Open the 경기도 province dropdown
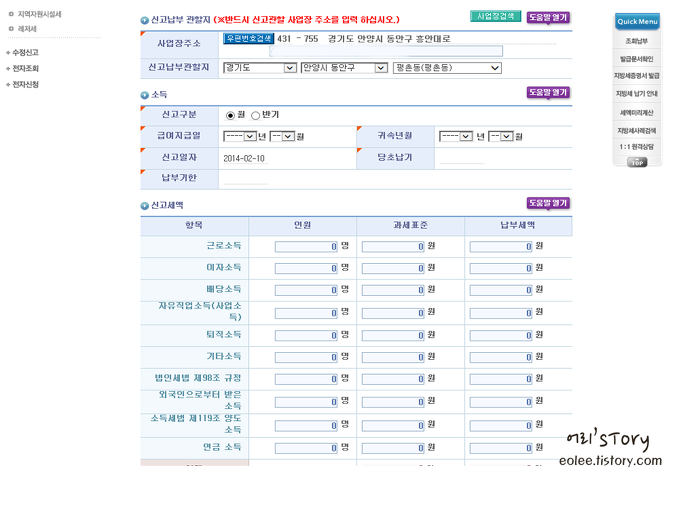 (x=260, y=68)
